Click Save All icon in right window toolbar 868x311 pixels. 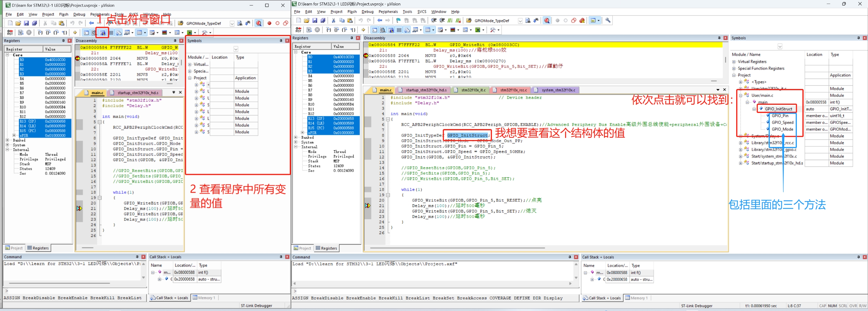[323, 21]
